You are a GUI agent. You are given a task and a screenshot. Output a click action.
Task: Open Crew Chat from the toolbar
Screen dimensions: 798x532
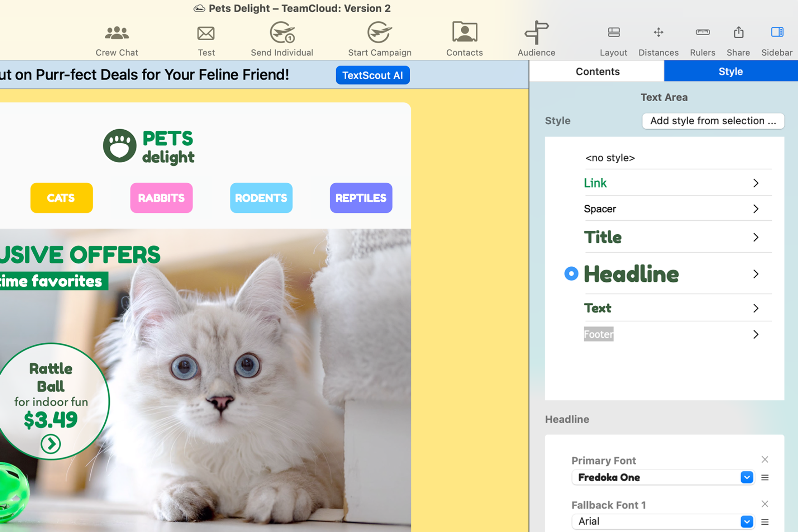[x=117, y=33]
